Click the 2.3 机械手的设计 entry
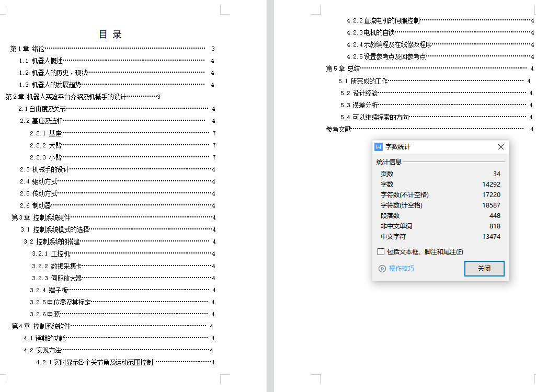This screenshot has width=536, height=392. coord(117,169)
